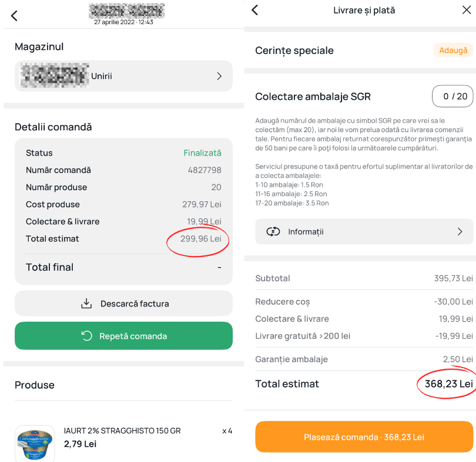The image size is (476, 462).
Task: Navigate back on the Livrare și plată screen
Action: (x=253, y=10)
